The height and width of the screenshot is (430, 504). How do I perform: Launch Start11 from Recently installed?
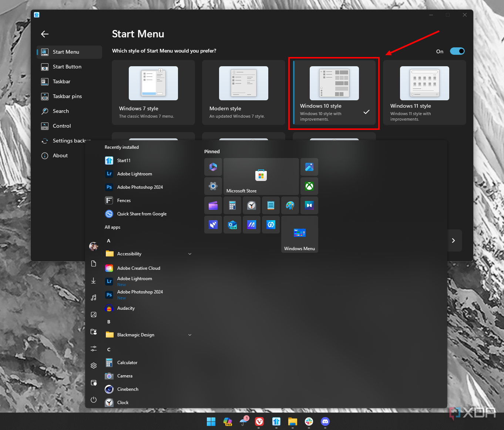[149, 161]
